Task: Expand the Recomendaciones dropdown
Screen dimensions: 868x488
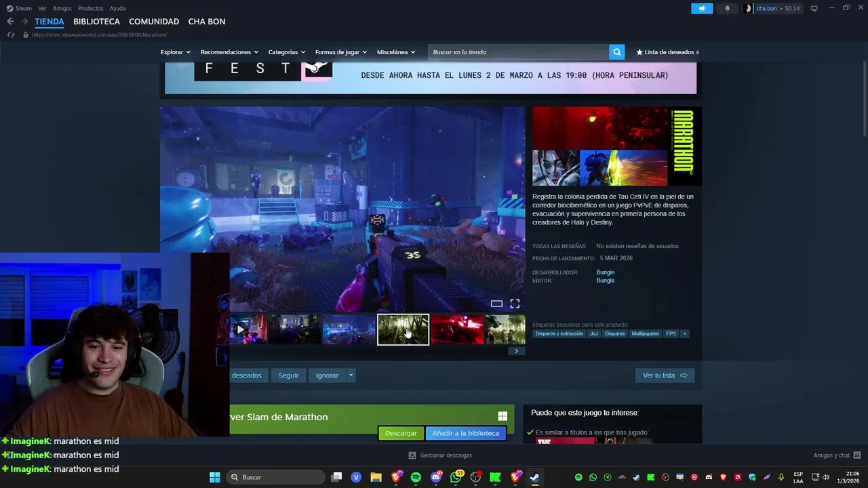Action: (x=229, y=52)
